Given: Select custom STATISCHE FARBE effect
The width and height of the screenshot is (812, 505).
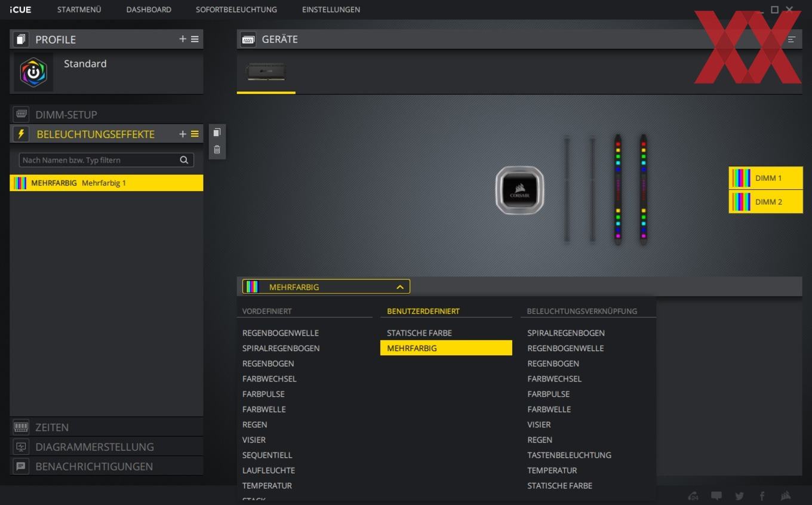Looking at the screenshot, I should point(419,332).
